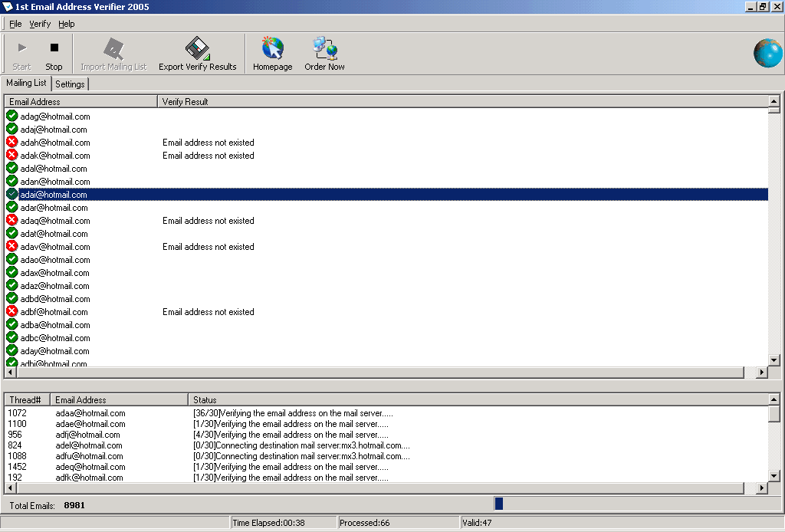Viewport: 785px width, 532px height.
Task: Open the Help menu
Action: click(67, 24)
